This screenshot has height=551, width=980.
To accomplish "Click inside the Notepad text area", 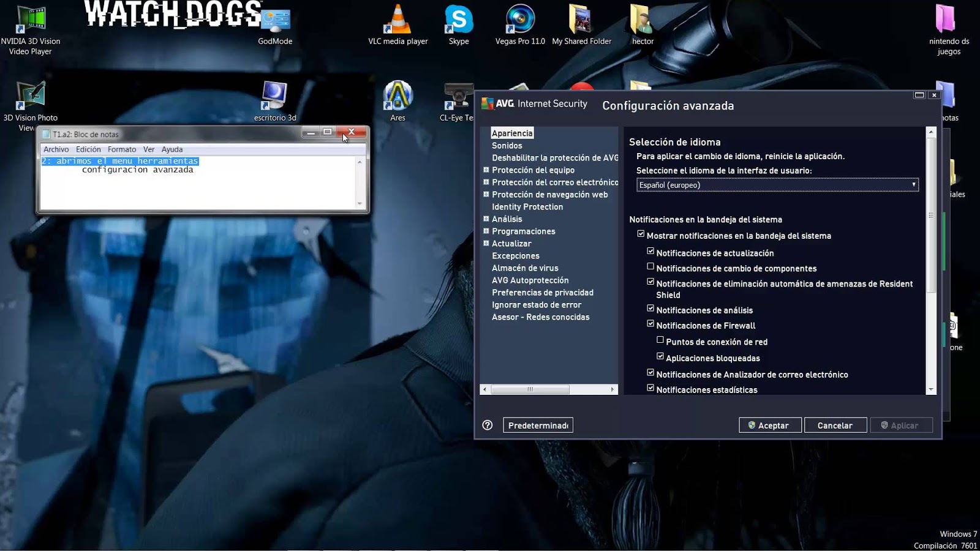I will [198, 182].
